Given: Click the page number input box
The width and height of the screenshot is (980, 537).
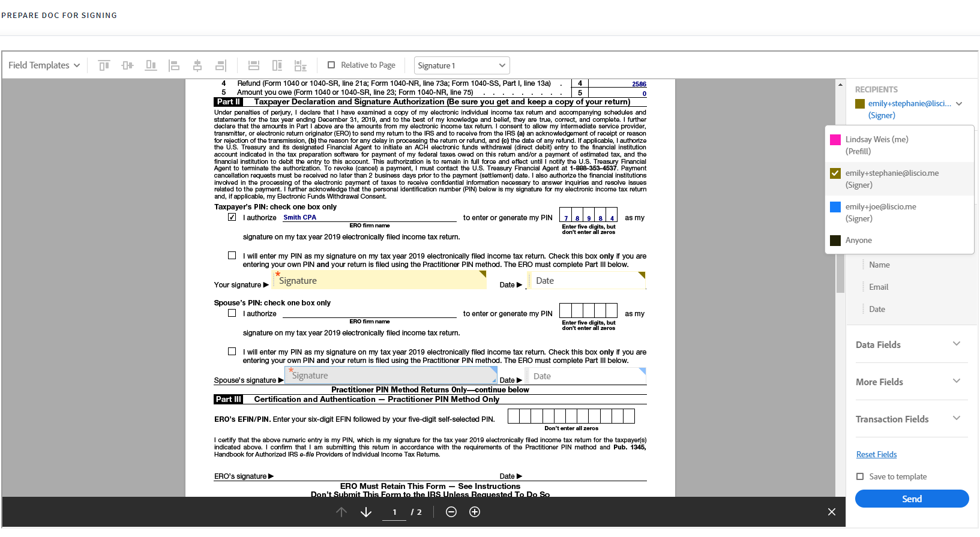Looking at the screenshot, I should (x=394, y=512).
